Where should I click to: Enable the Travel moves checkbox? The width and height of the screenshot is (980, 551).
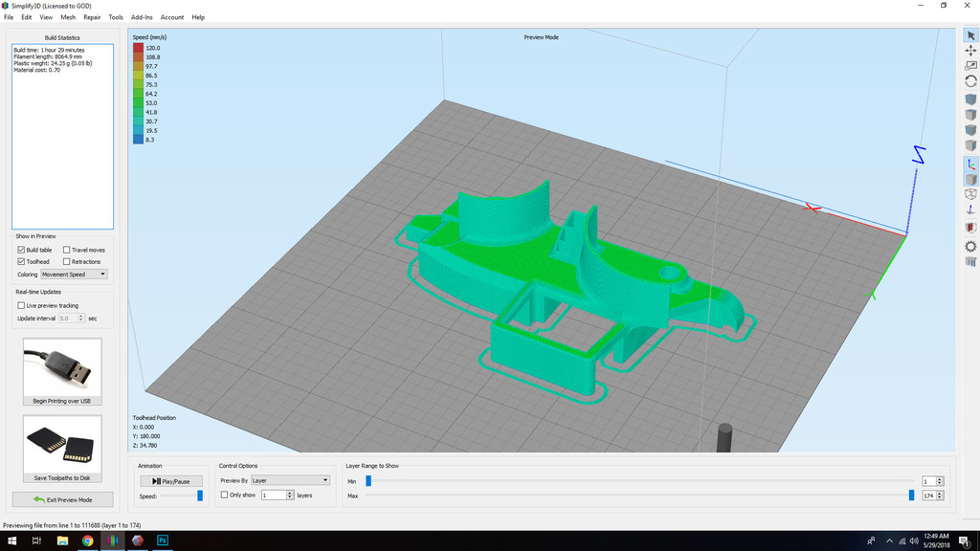66,250
